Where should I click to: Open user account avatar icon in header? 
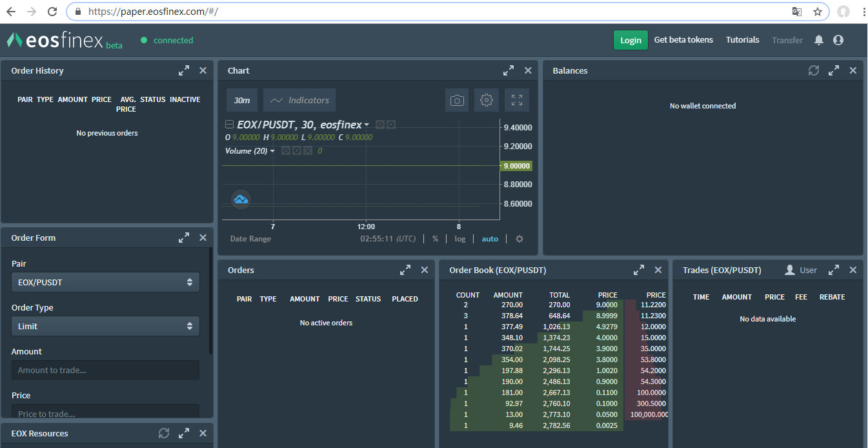tap(838, 40)
